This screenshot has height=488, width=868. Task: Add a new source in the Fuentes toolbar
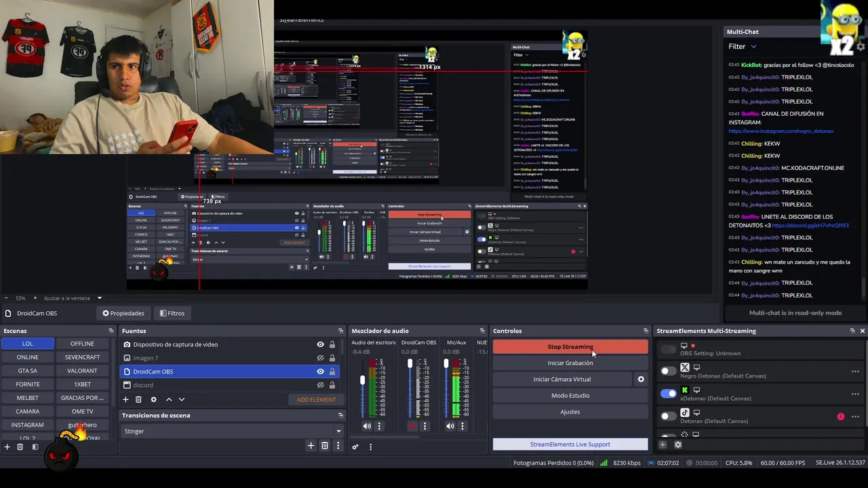125,399
